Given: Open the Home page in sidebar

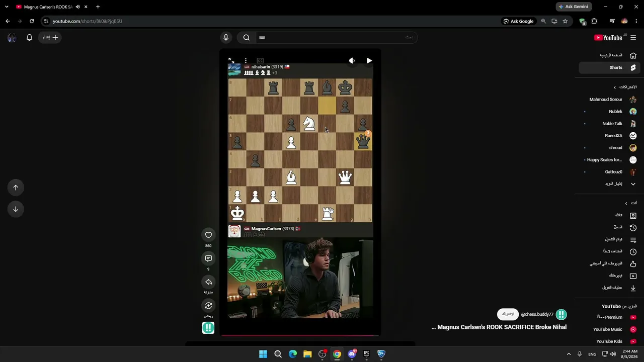Looking at the screenshot, I should (x=608, y=55).
